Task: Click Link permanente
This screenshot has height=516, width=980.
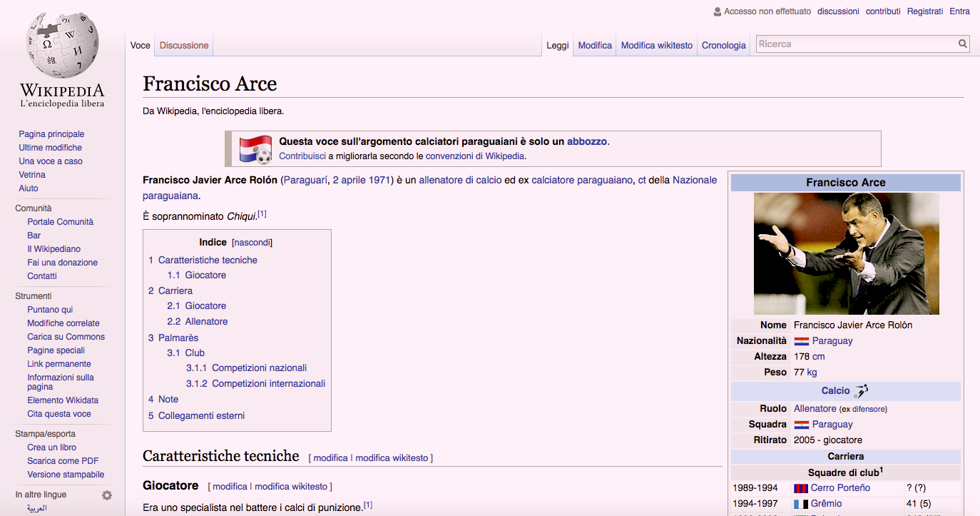Action: [x=59, y=364]
